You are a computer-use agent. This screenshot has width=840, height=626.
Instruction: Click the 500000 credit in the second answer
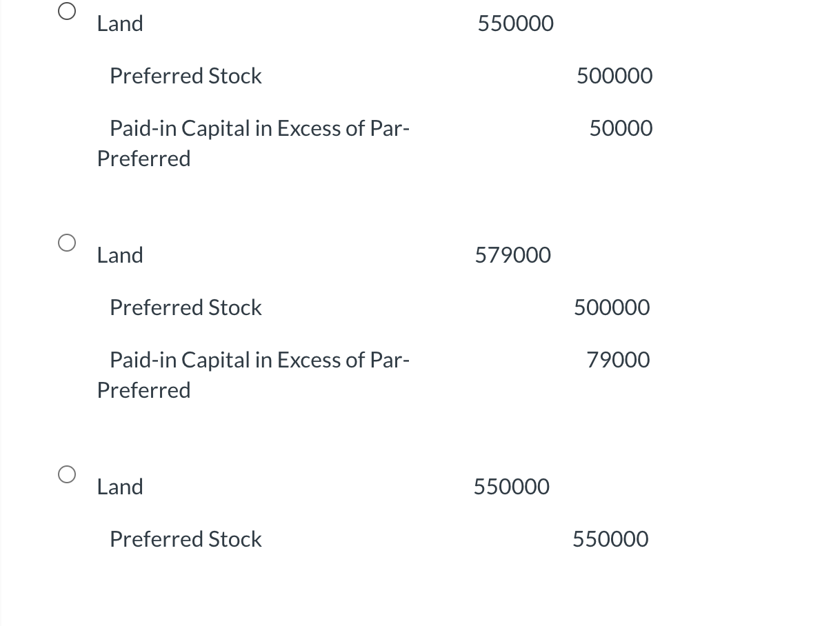click(x=612, y=307)
